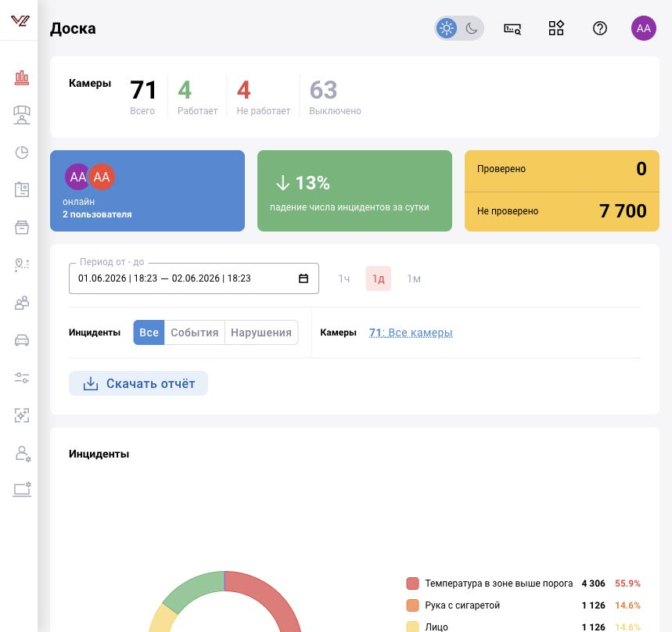Viewport: 672px width, 632px height.
Task: Click the Рука с сигаретой legend label
Action: [x=462, y=605]
